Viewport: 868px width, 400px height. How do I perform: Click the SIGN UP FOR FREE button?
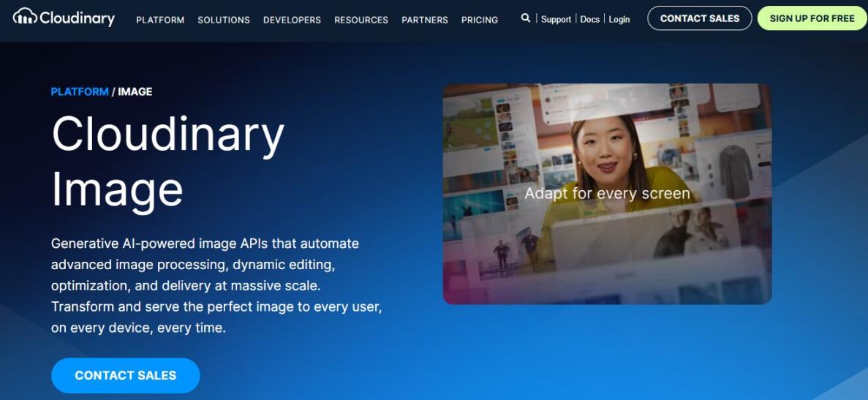tap(812, 18)
